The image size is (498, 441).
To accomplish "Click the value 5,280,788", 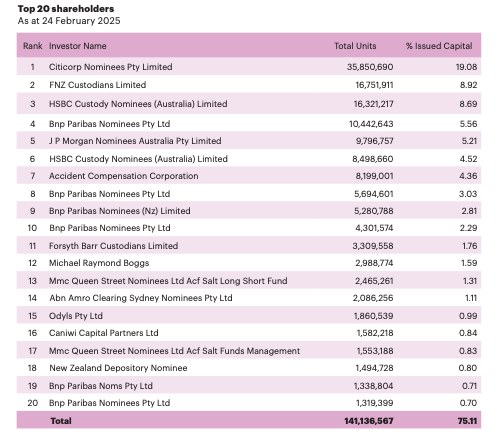I will click(373, 211).
